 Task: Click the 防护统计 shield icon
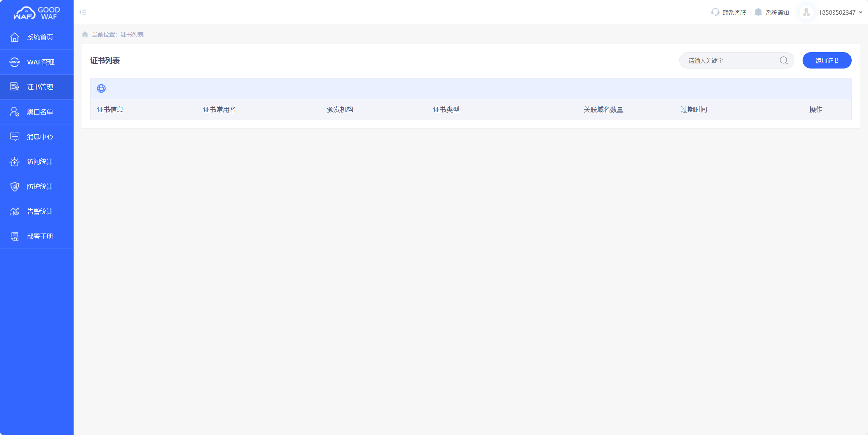tap(15, 186)
